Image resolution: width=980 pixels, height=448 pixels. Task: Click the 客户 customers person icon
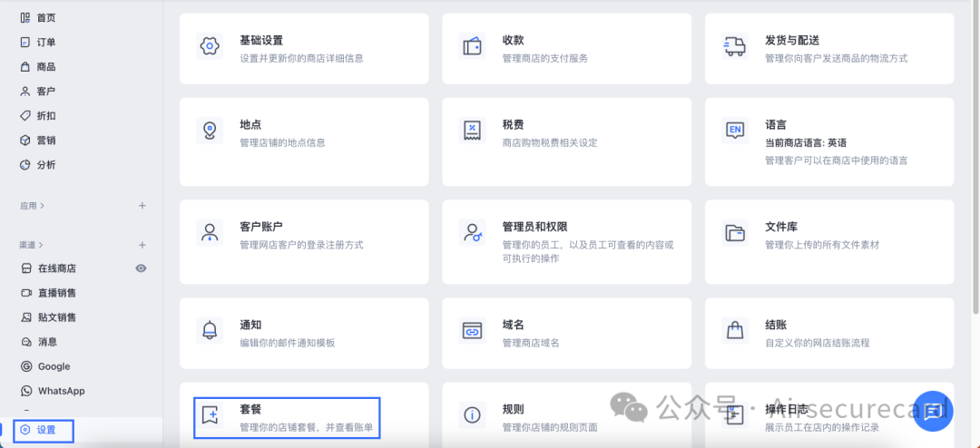25,92
